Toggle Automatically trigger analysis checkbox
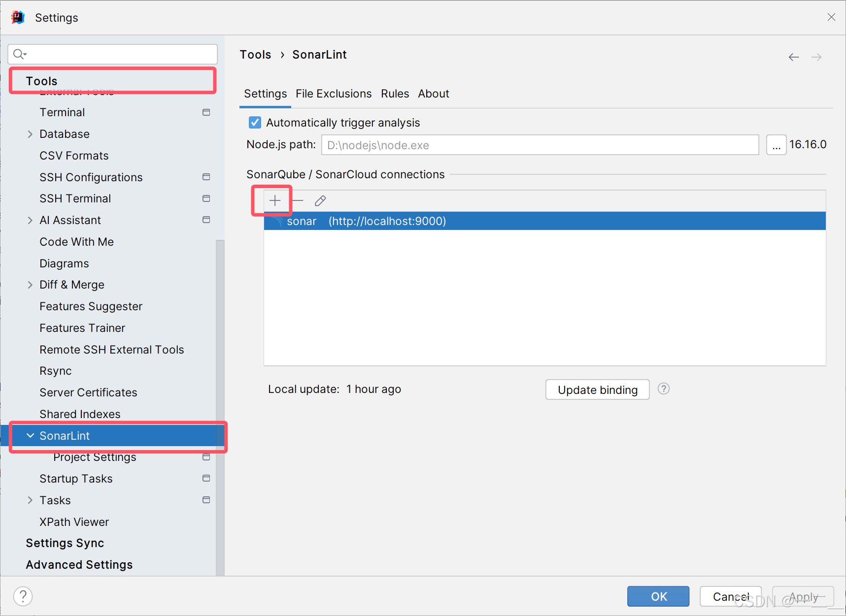This screenshot has height=616, width=846. [x=255, y=123]
